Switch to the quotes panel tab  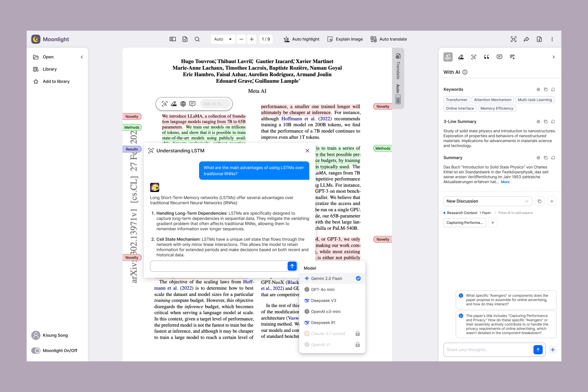coord(487,57)
